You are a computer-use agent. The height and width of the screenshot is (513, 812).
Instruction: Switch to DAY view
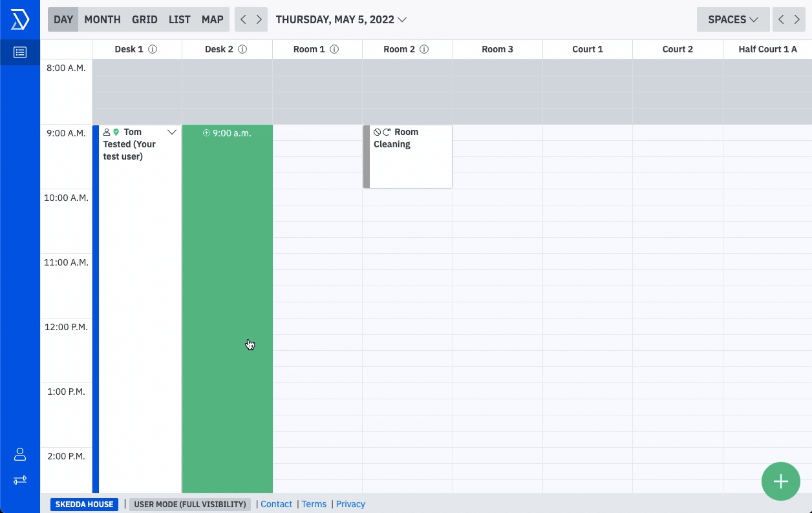coord(63,19)
